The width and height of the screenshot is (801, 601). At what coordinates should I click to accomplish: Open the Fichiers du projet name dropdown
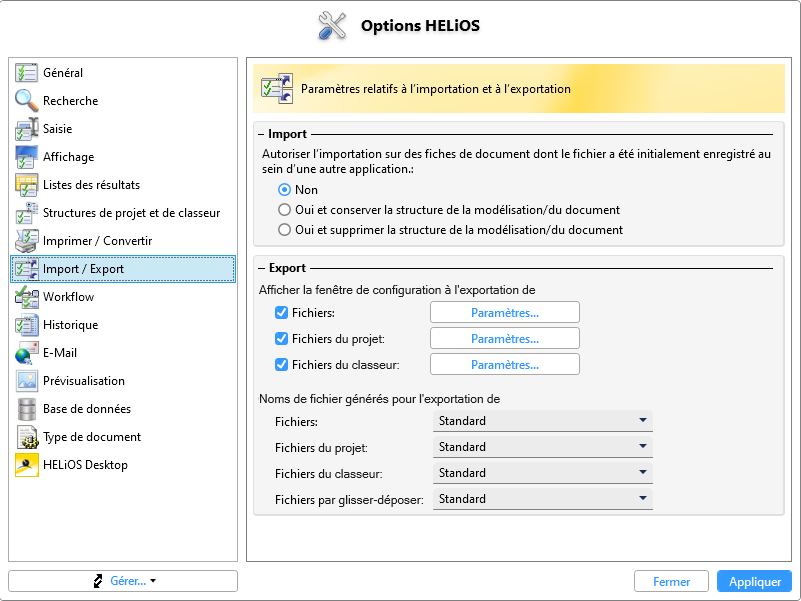pos(543,447)
